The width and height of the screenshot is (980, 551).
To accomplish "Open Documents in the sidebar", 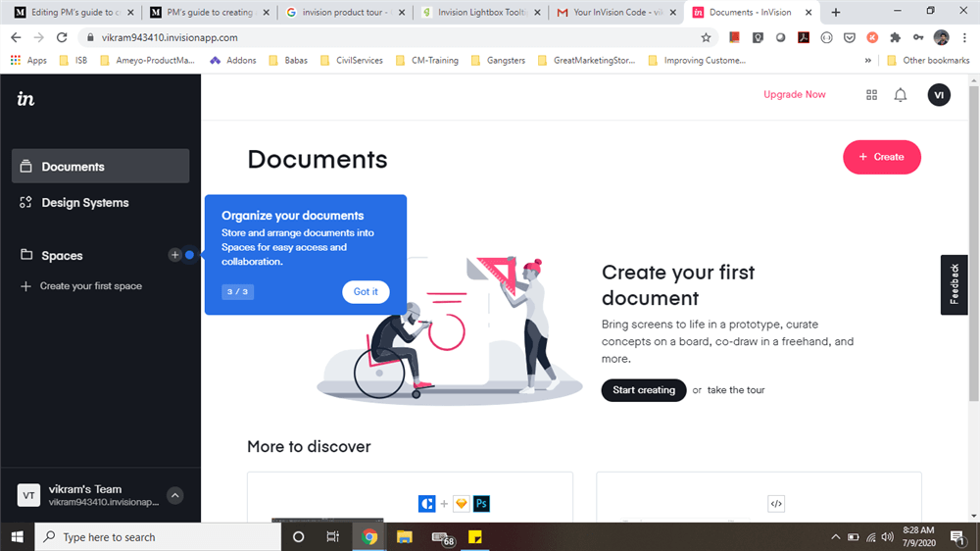I will click(100, 167).
